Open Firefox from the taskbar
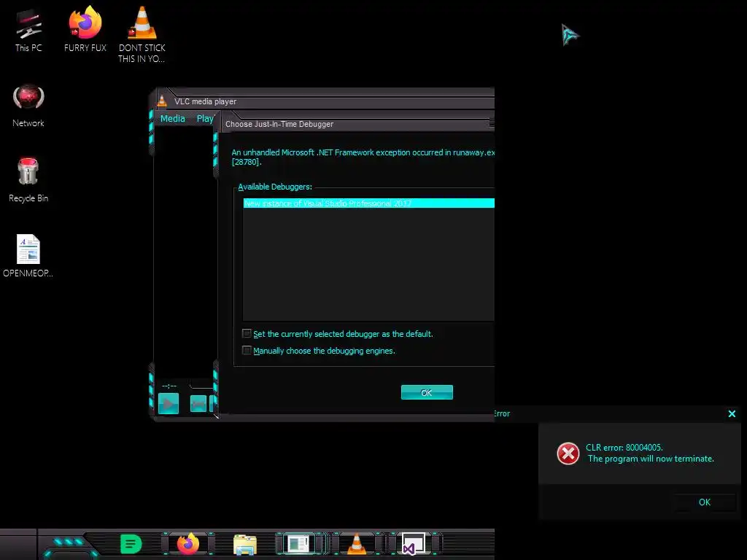The width and height of the screenshot is (747, 560). click(188, 544)
